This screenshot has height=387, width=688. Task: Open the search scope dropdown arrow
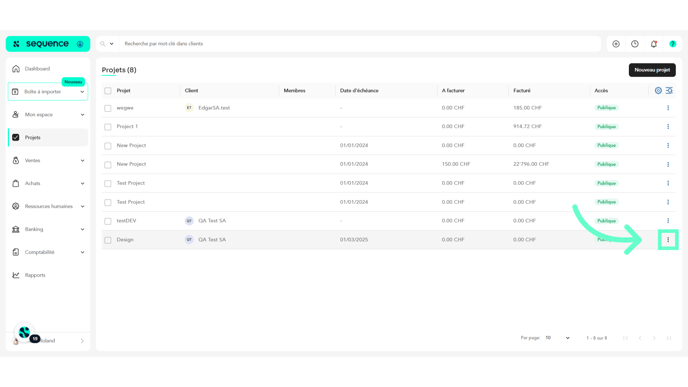click(x=111, y=44)
